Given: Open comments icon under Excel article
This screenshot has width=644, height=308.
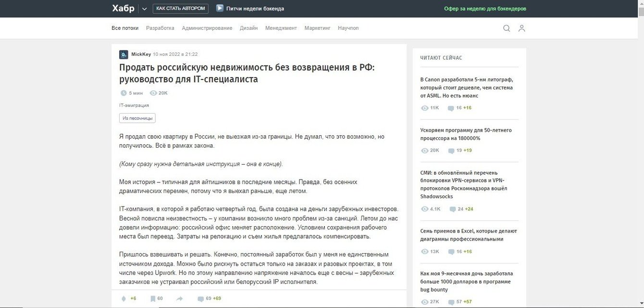Looking at the screenshot, I should tap(451, 252).
